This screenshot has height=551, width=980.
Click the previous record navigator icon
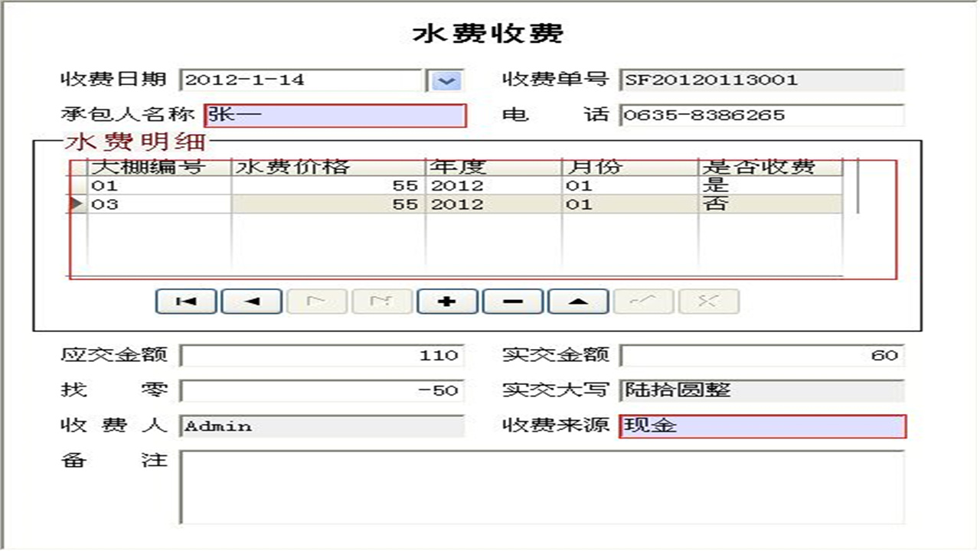pyautogui.click(x=252, y=301)
